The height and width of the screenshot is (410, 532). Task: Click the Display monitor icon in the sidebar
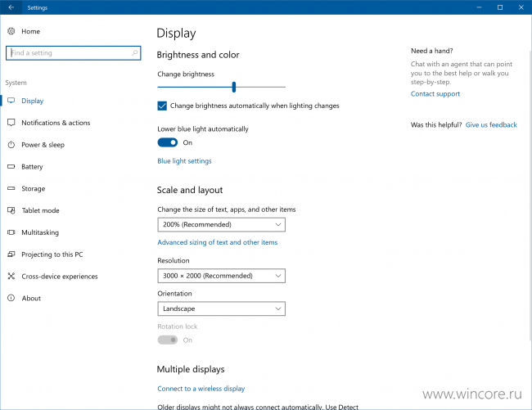(x=11, y=101)
